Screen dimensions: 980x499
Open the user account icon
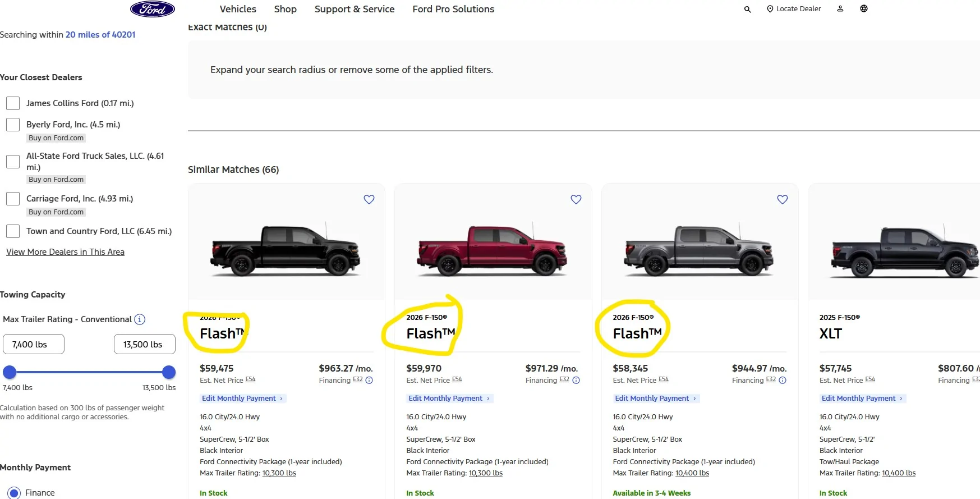pos(840,9)
